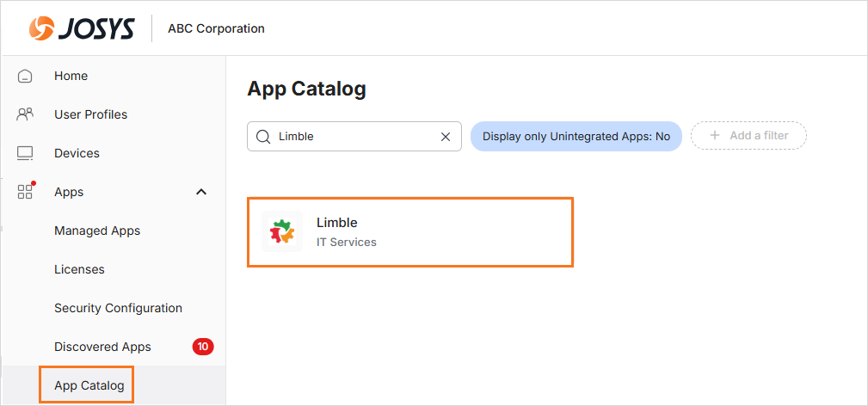
Task: Click the Apps grid icon
Action: [x=25, y=192]
